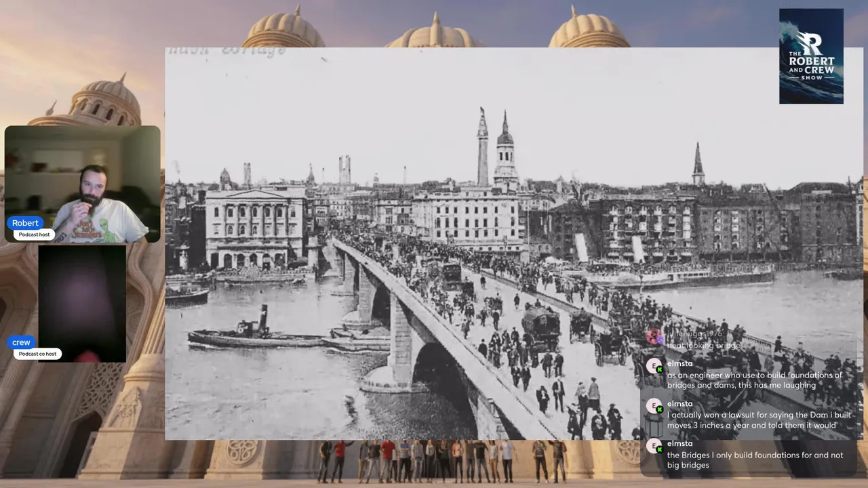Click the blue 'Robert' name badge
This screenshot has width=868, height=488.
tap(25, 223)
